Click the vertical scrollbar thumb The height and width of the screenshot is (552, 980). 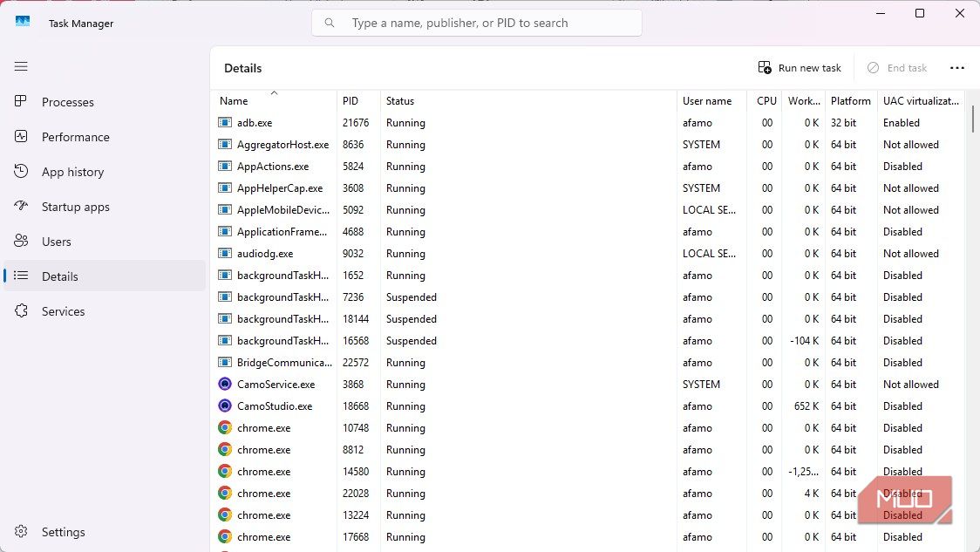pyautogui.click(x=972, y=119)
